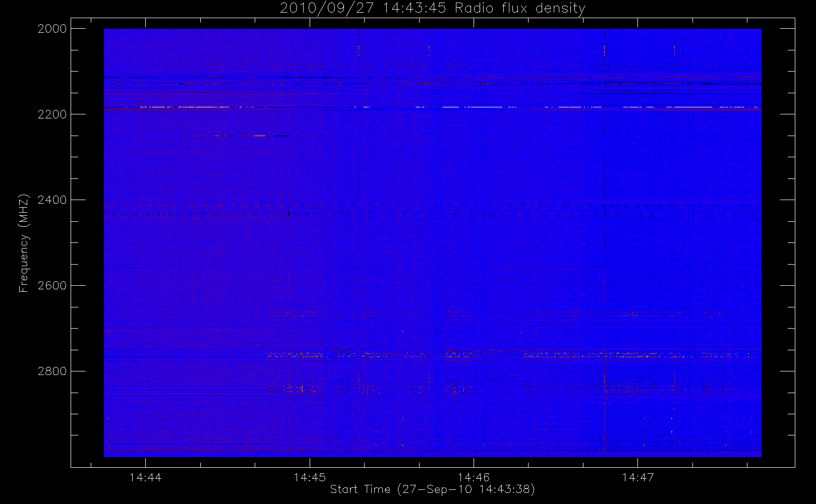Click the 14:47 time tick label
Viewport: 816px width, 504px height.
pyautogui.click(x=637, y=477)
